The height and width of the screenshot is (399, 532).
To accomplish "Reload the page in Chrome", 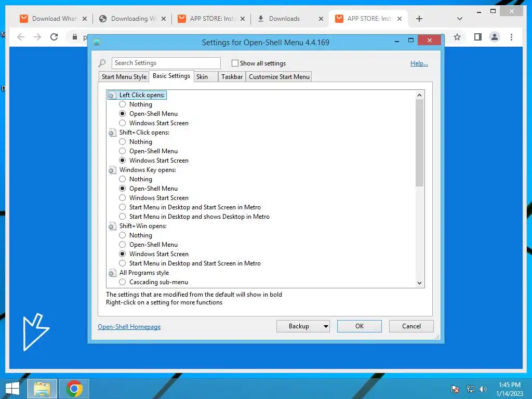I will 54,37.
